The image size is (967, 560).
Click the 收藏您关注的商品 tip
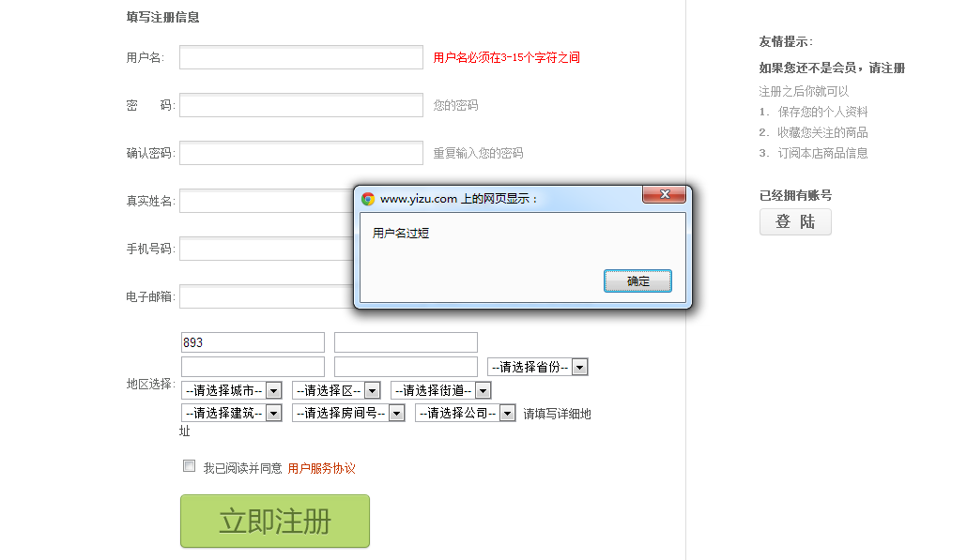822,132
